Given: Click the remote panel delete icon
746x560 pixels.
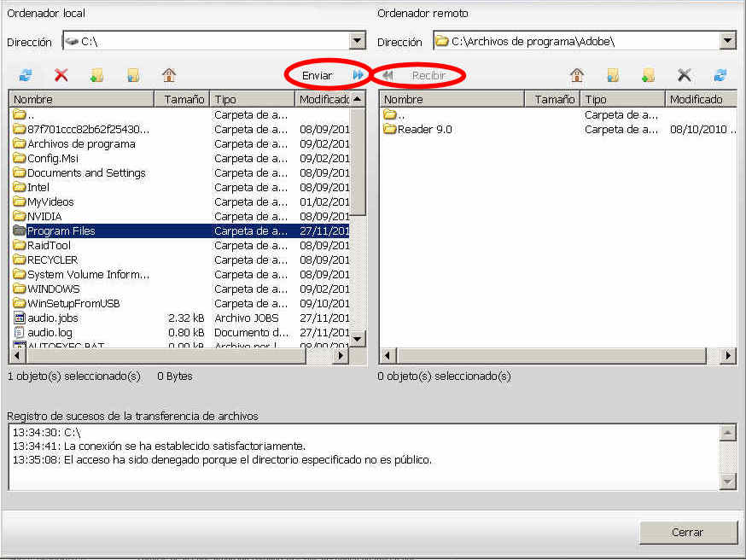Looking at the screenshot, I should click(684, 75).
